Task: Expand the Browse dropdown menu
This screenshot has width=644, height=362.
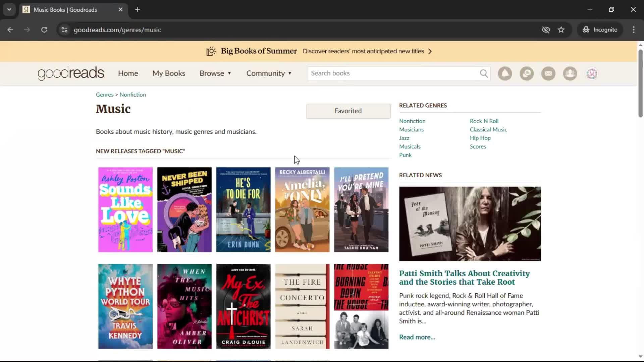Action: point(215,73)
